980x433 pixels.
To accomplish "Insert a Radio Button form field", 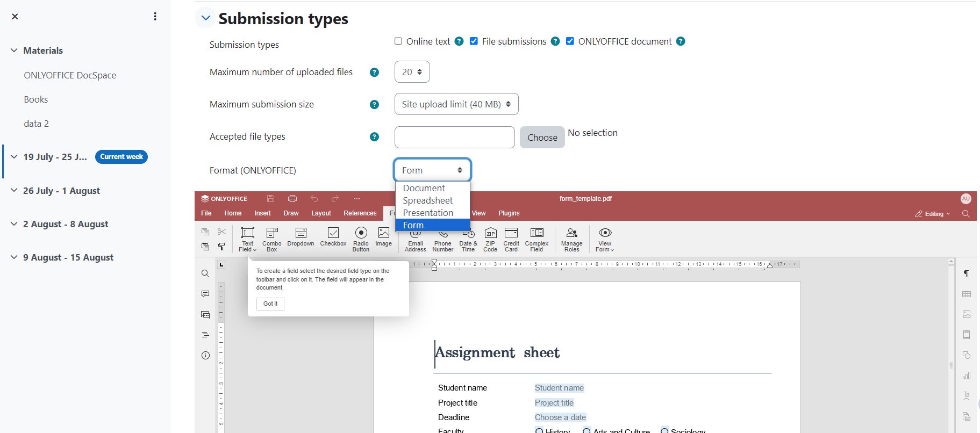I will 361,239.
